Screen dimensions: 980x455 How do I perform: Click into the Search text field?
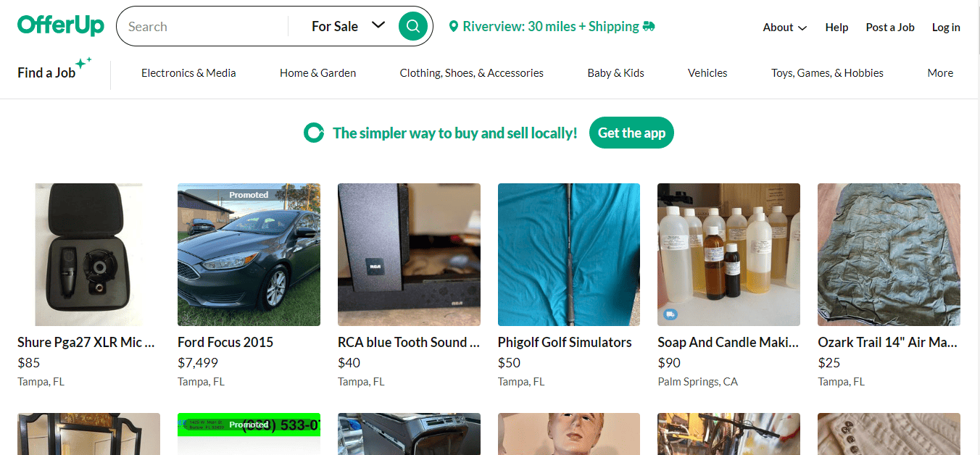tap(203, 27)
